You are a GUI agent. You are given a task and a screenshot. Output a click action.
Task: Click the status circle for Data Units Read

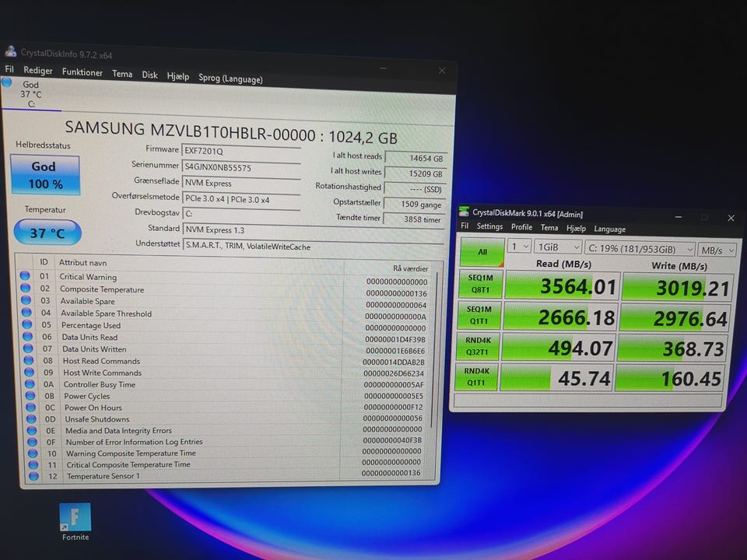28,336
